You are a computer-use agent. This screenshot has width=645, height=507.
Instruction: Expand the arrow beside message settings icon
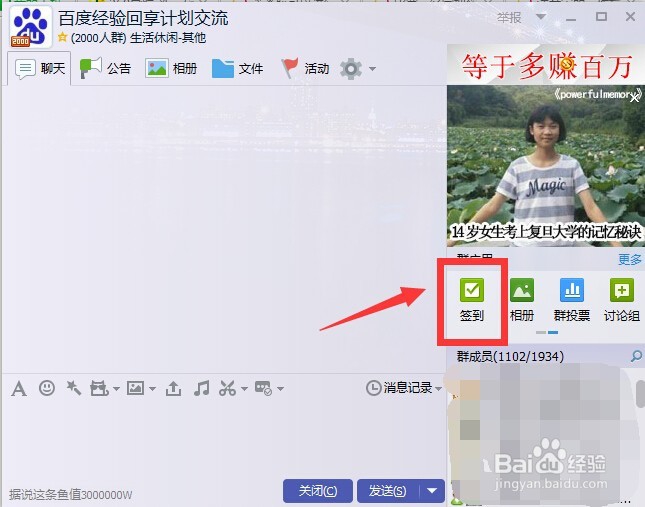(281, 389)
